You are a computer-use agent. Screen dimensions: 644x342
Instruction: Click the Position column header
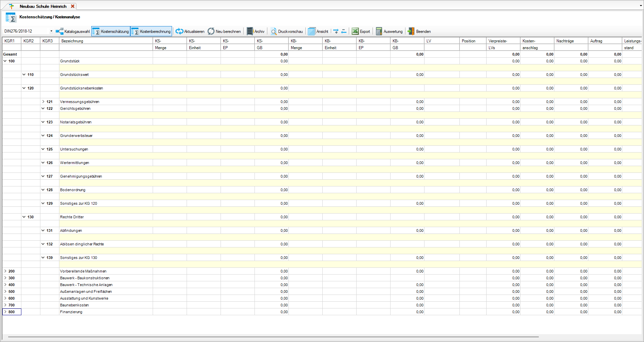coord(473,41)
